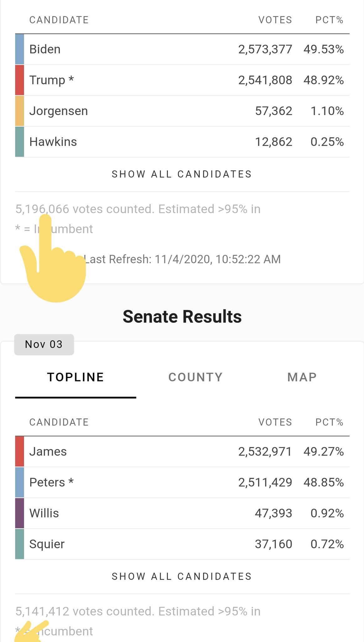Click the Last Refresh timestamp
This screenshot has height=642, width=364.
pyautogui.click(x=182, y=259)
